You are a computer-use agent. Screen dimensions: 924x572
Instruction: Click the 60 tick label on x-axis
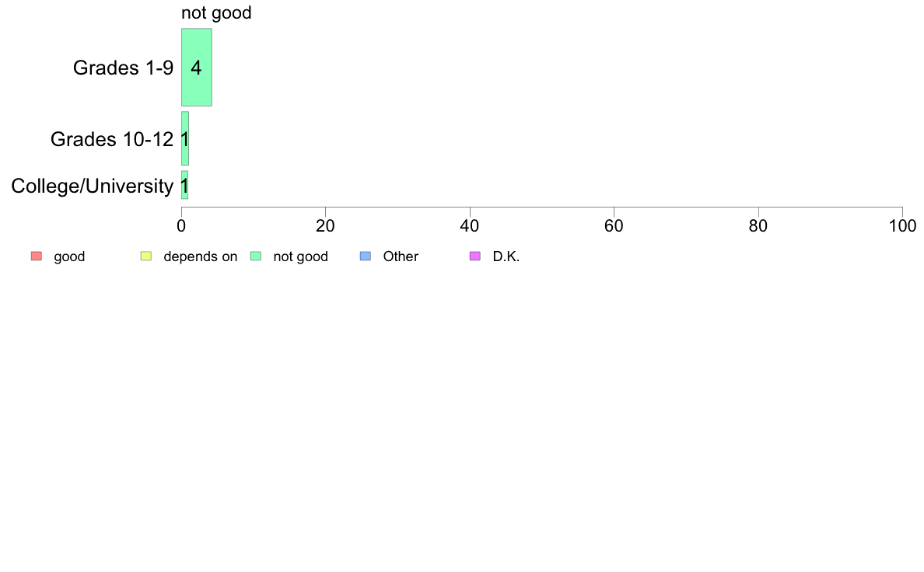coord(614,226)
